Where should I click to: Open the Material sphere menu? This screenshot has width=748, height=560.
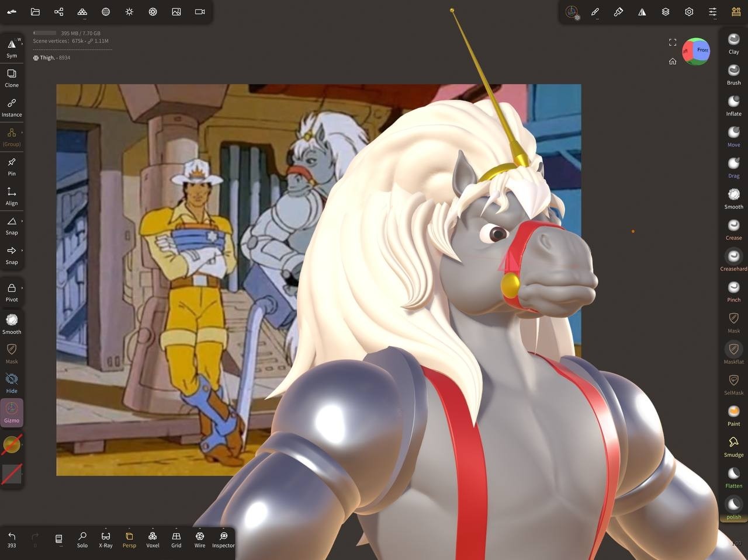(x=106, y=12)
